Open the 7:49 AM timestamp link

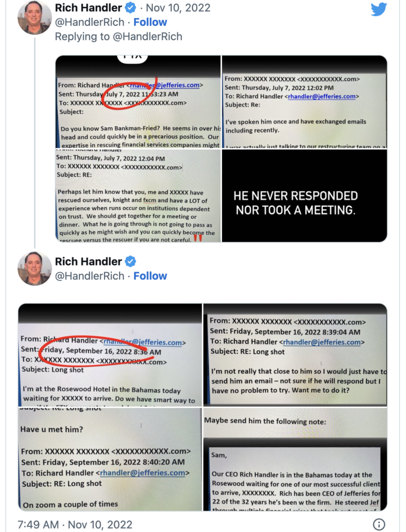75,524
